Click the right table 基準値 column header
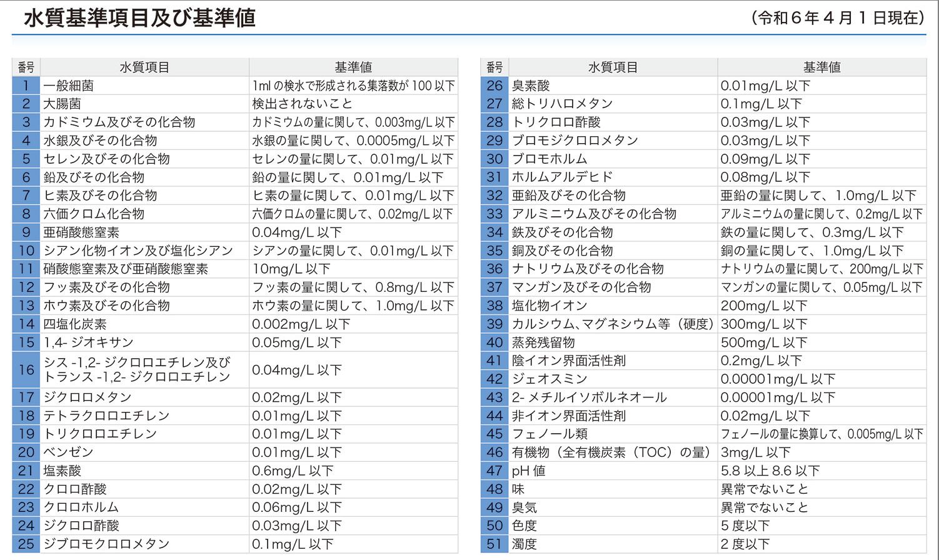The width and height of the screenshot is (939, 560). (x=821, y=67)
